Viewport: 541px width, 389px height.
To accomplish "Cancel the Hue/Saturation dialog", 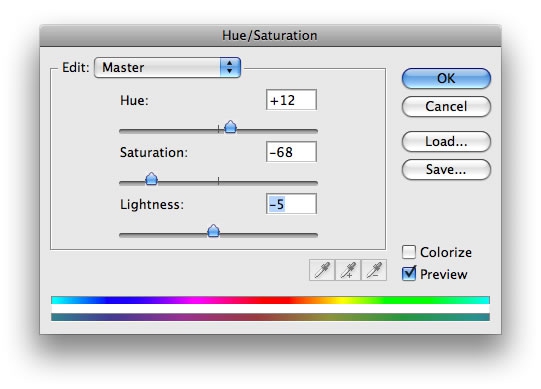I will (x=446, y=106).
